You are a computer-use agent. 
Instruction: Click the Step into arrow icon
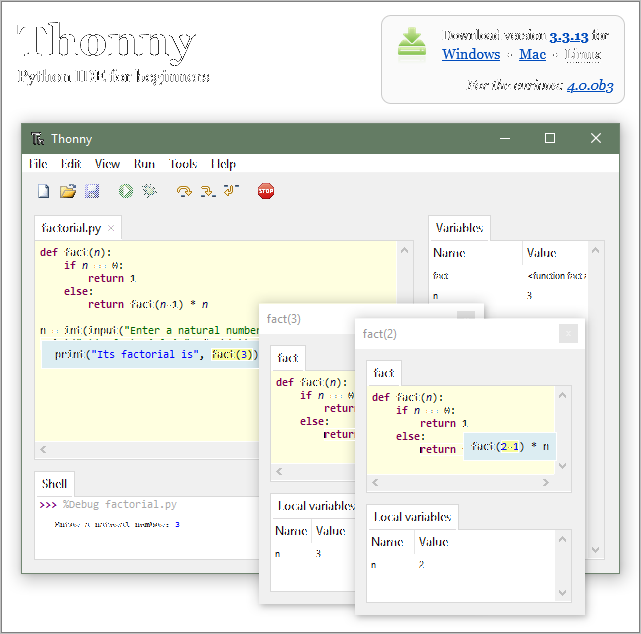pyautogui.click(x=208, y=191)
